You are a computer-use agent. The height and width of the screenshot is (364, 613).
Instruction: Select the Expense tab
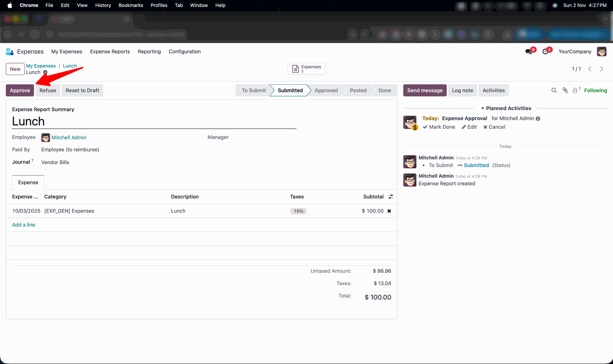pyautogui.click(x=28, y=182)
